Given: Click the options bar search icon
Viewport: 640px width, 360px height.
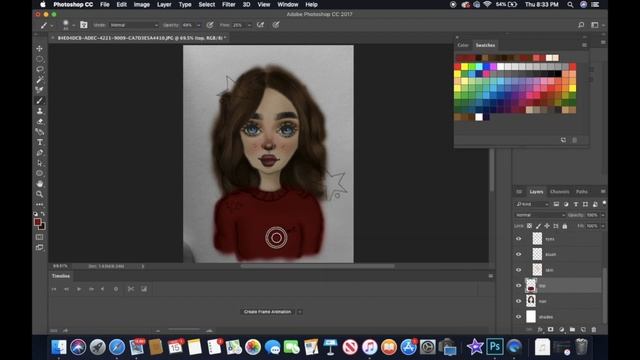Looking at the screenshot, I should (x=581, y=25).
